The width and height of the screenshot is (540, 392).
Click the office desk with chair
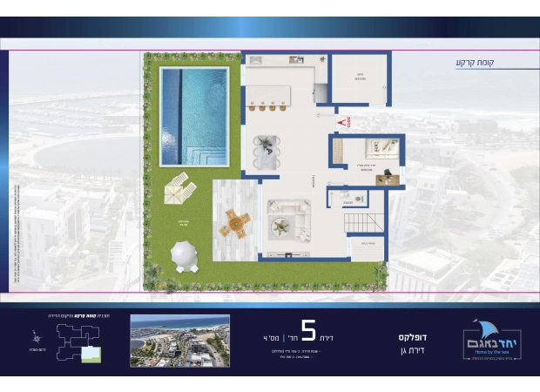click(388, 178)
